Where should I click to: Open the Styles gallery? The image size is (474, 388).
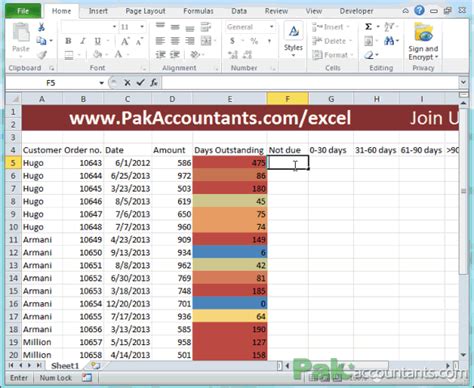[293, 40]
